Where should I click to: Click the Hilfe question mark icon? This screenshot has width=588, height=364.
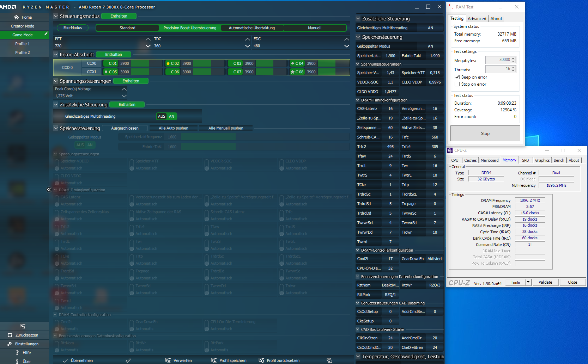17,353
